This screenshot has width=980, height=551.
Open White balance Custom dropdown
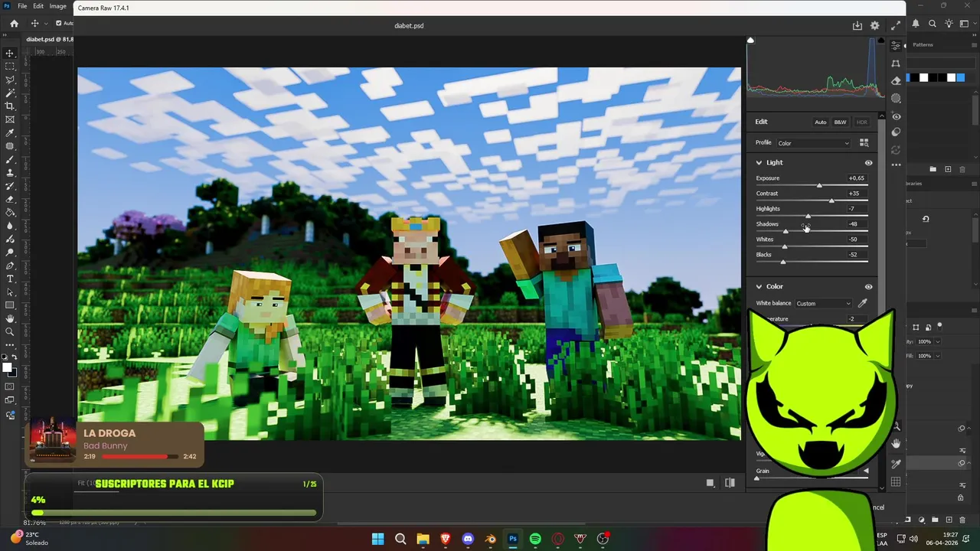[x=823, y=304]
